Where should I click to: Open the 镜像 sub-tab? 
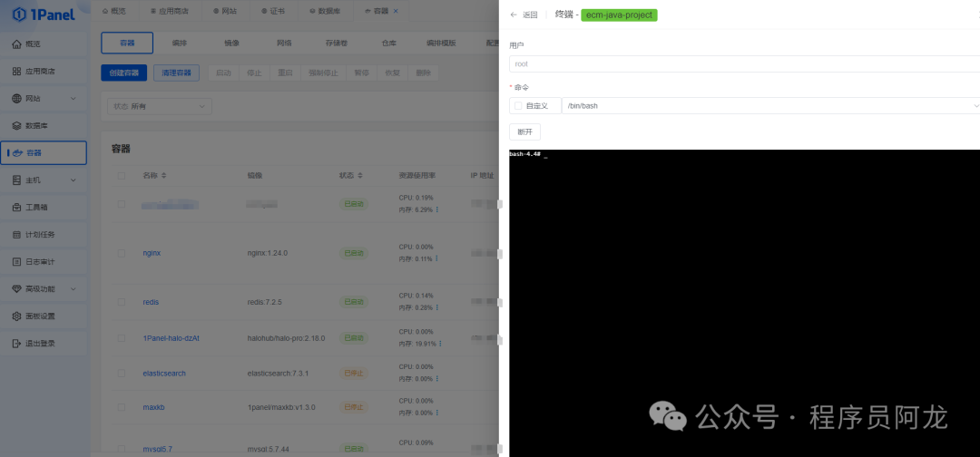[232, 44]
